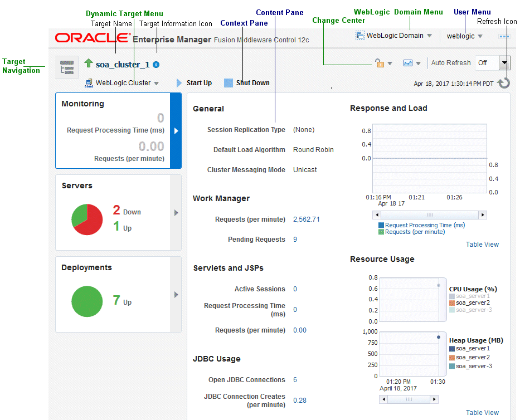Viewport: 520px width, 420px height.
Task: Click the Round Robin load algorithm value
Action: click(313, 150)
